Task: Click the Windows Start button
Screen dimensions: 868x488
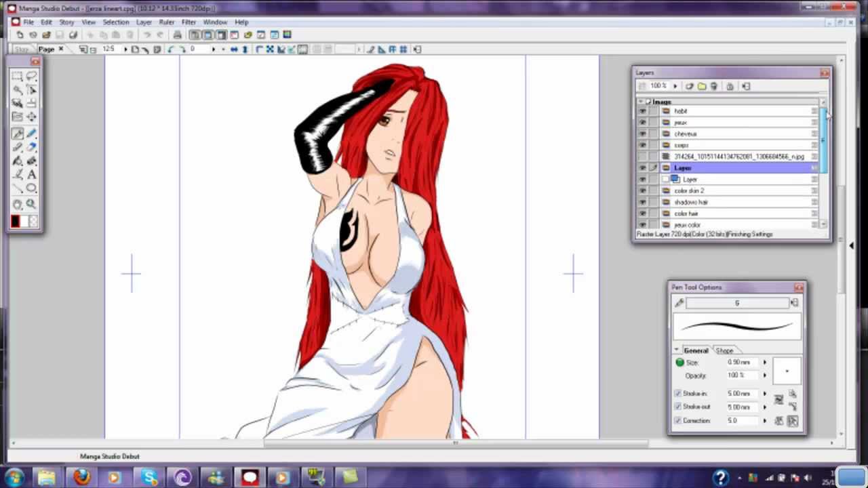Action: pos(14,477)
